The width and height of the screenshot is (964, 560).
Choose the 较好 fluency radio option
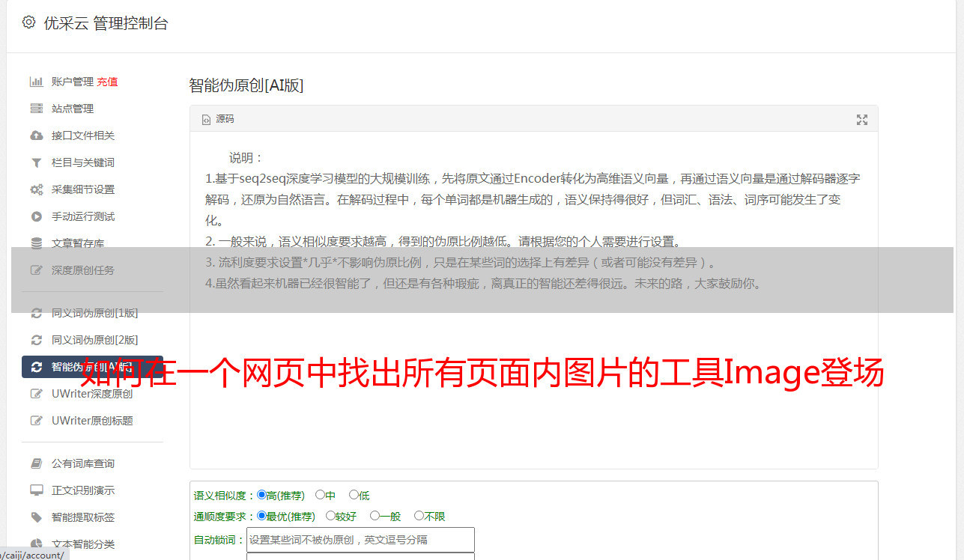point(330,516)
